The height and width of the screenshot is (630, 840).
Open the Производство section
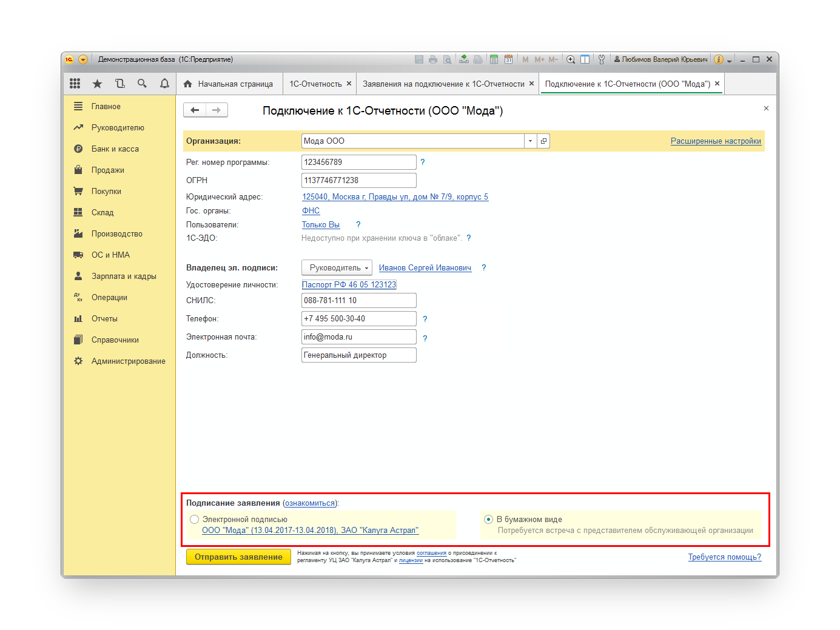[x=119, y=233]
